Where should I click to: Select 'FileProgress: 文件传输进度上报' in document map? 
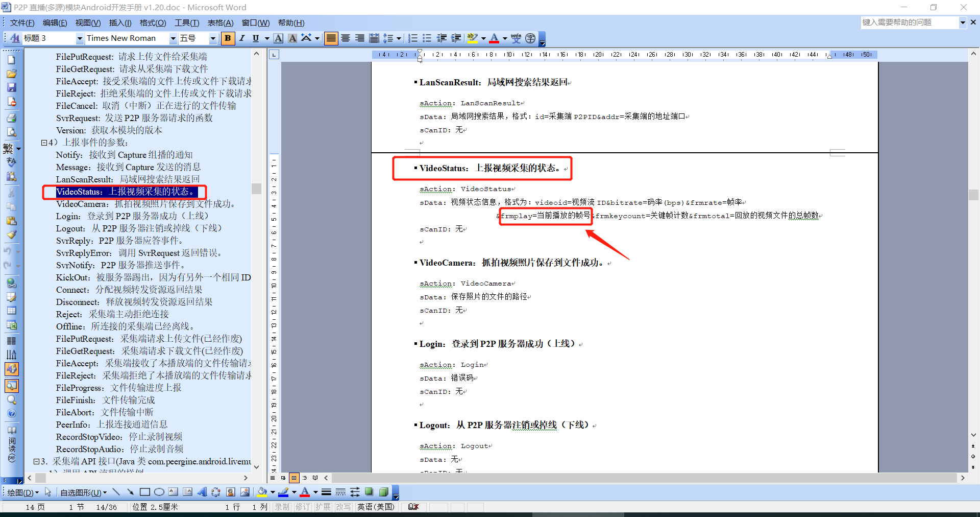118,388
